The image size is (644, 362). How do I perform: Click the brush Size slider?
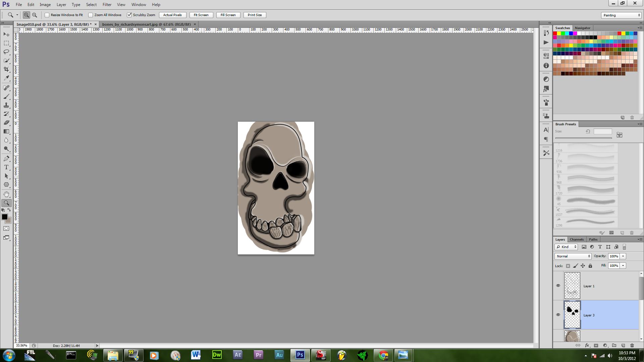[584, 138]
